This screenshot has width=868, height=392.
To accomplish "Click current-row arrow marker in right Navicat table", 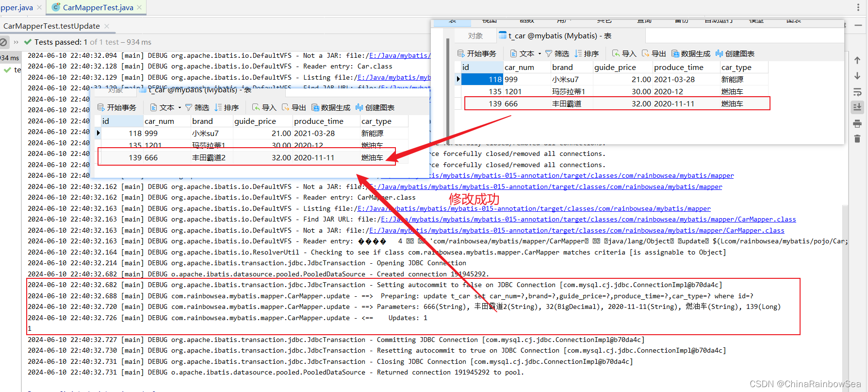I will (x=458, y=79).
